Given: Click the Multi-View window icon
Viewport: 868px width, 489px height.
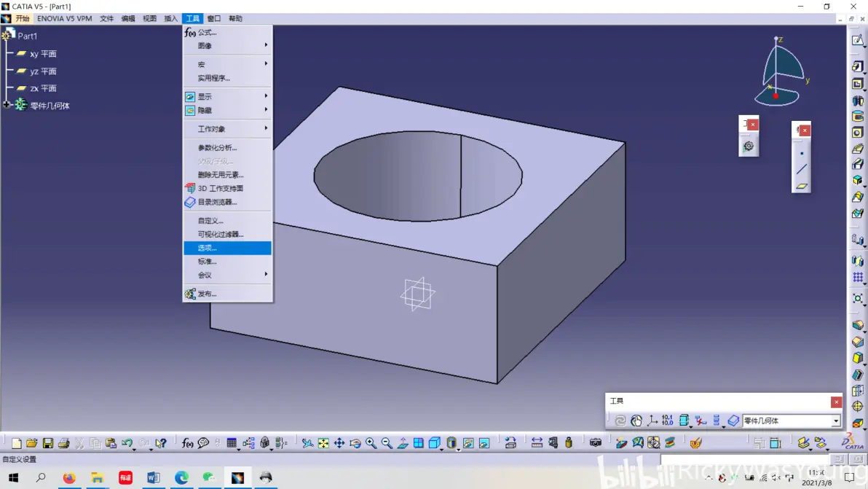Looking at the screenshot, I should click(x=419, y=442).
